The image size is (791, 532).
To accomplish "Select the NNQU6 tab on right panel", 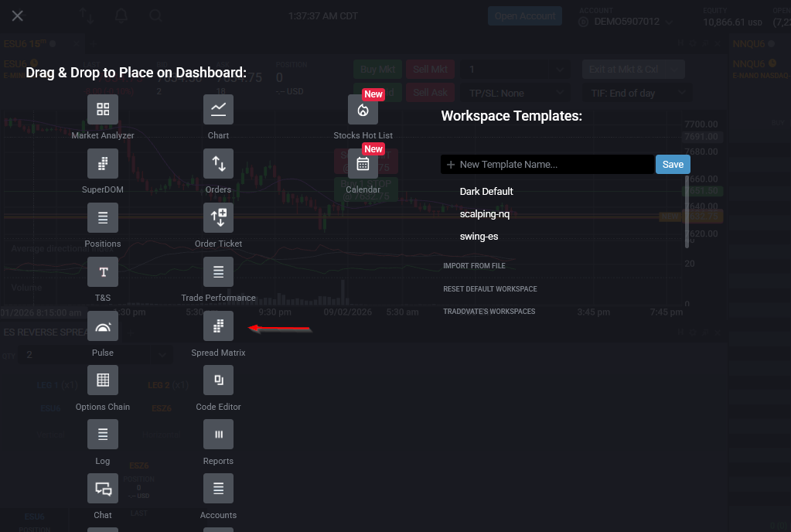I will pyautogui.click(x=754, y=44).
